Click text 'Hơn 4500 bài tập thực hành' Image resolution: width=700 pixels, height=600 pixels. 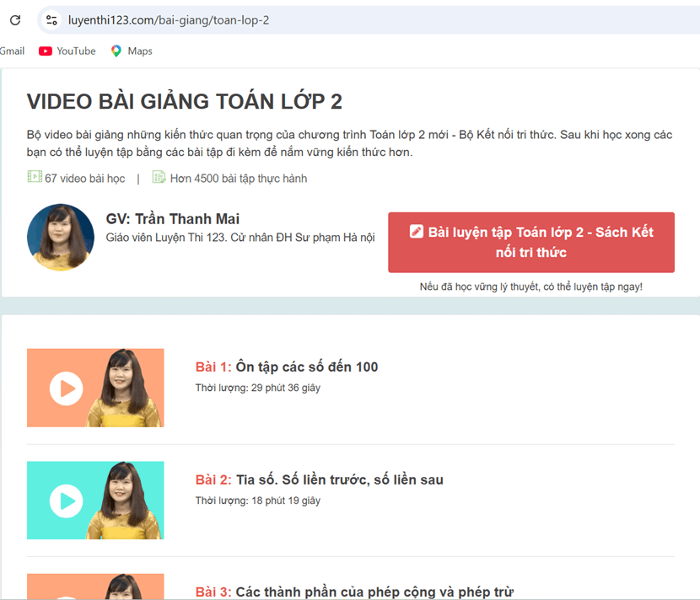coord(239,179)
